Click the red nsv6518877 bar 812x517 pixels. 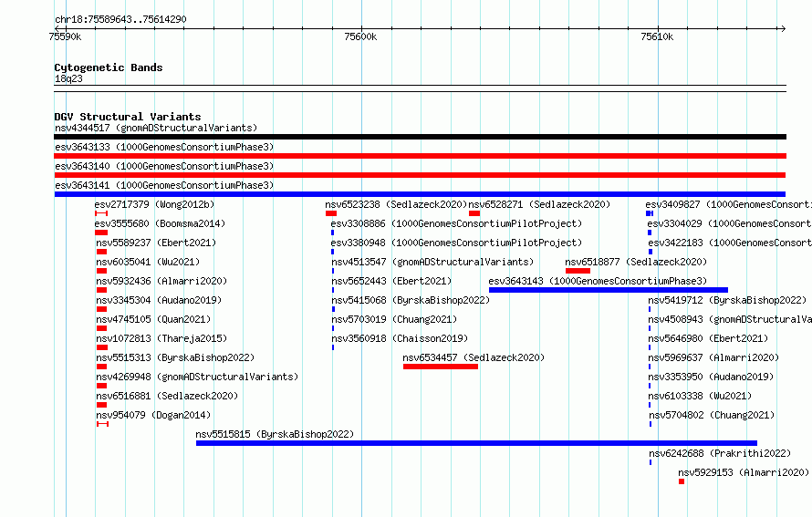pyautogui.click(x=578, y=271)
